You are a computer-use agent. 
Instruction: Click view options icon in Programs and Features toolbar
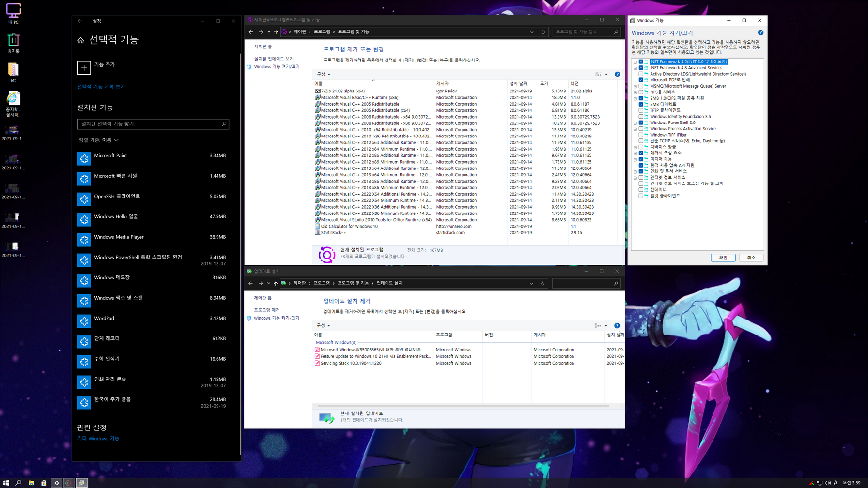(x=599, y=74)
